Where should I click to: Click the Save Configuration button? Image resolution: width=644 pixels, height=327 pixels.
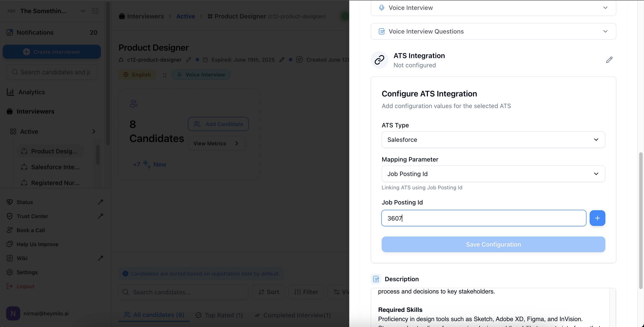click(x=493, y=244)
